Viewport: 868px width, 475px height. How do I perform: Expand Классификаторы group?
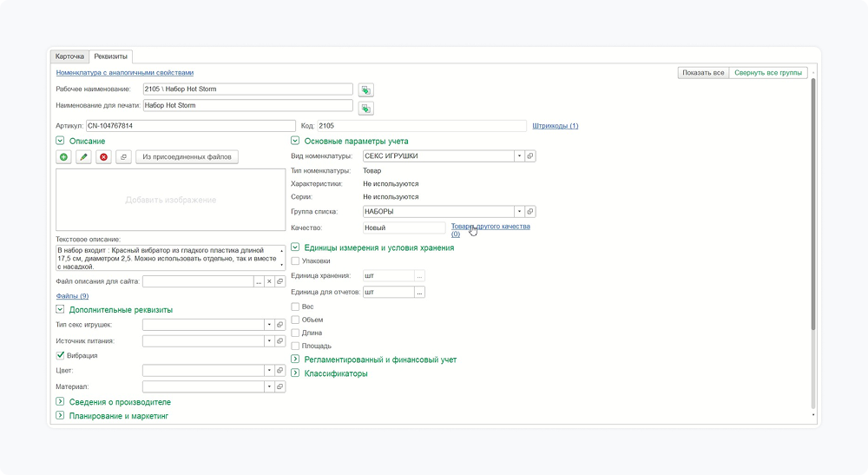pyautogui.click(x=295, y=373)
